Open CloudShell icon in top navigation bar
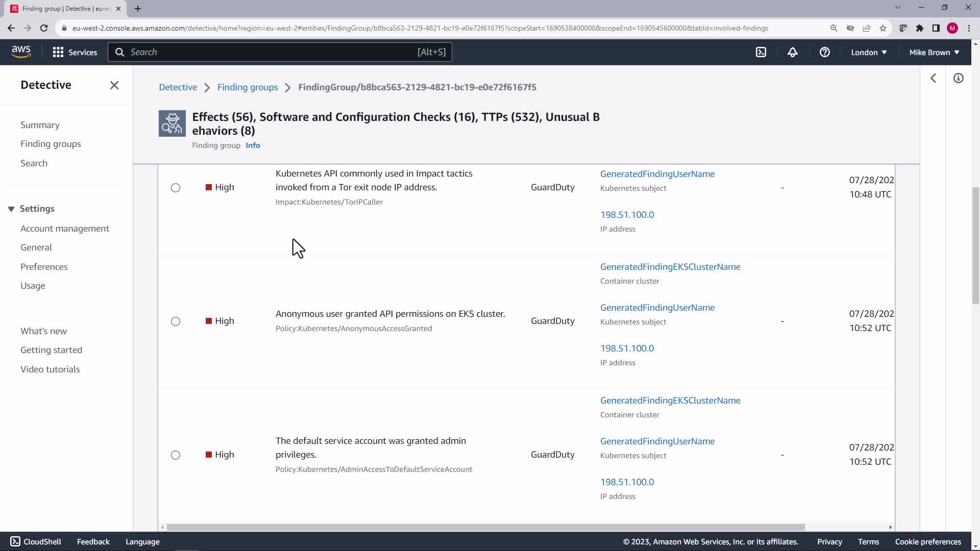Viewport: 980px width, 551px height. (x=761, y=52)
